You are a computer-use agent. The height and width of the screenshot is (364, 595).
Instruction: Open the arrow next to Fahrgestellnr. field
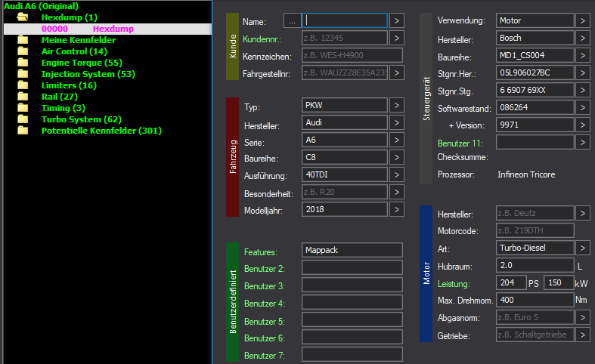pos(396,72)
